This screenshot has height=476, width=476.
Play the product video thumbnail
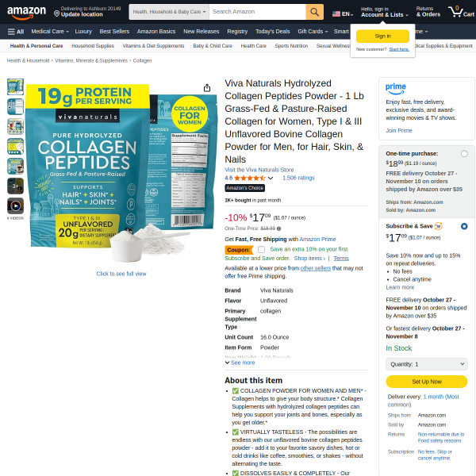click(x=16, y=205)
